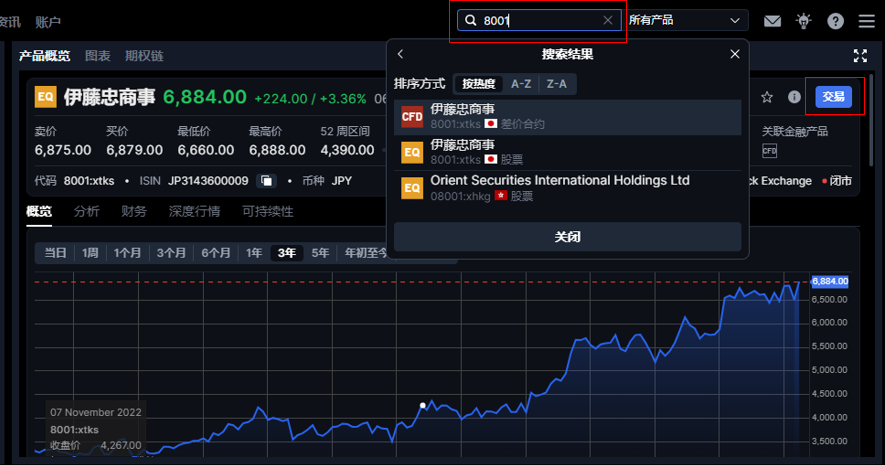Set chart range to 当日
Viewport: 885px width, 465px height.
[x=55, y=253]
